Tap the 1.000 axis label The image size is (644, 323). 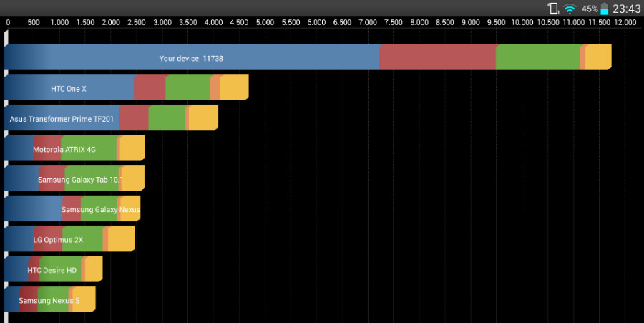[x=59, y=22]
